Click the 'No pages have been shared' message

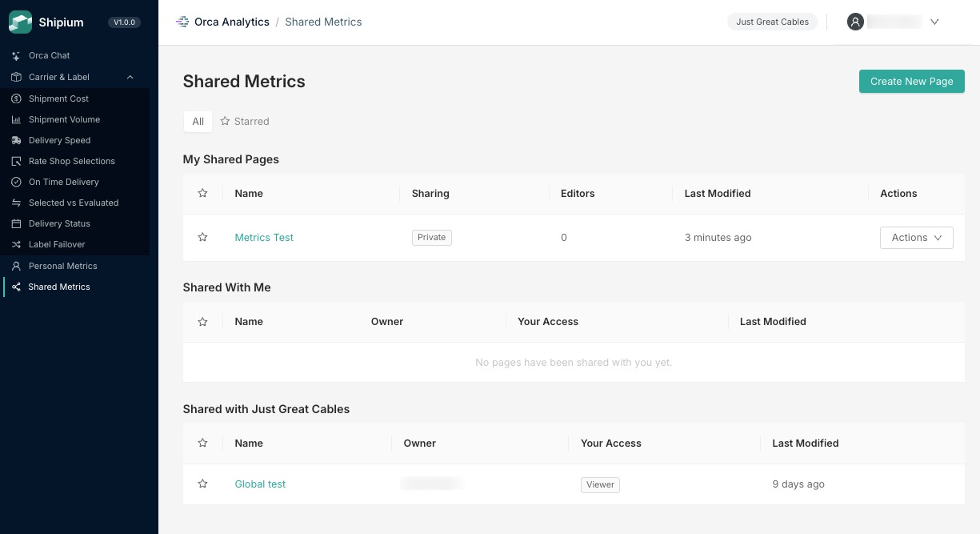(574, 362)
